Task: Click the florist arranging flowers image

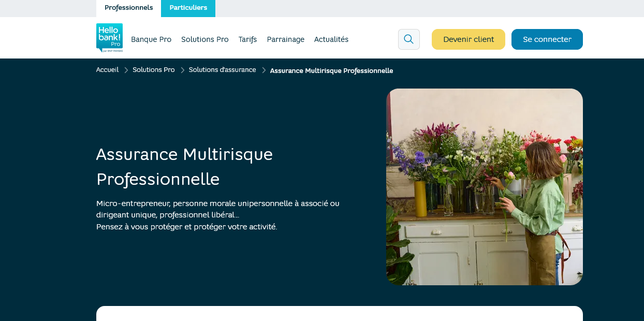Action: (484, 186)
